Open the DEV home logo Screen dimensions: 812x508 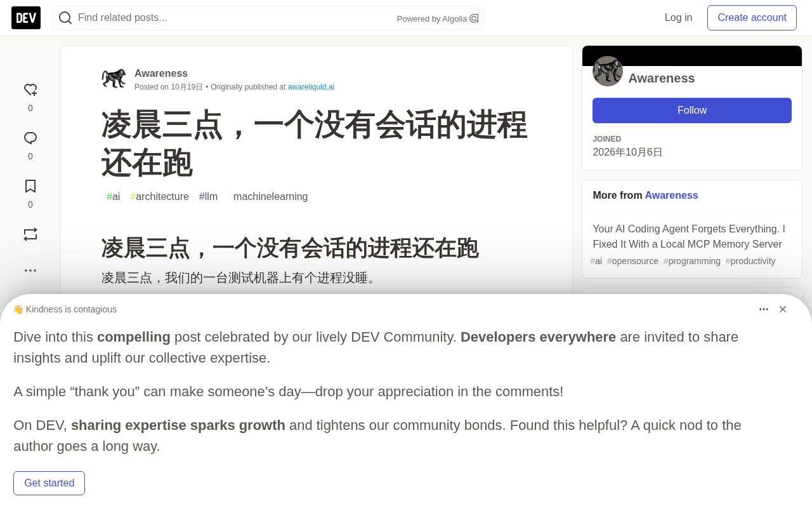[26, 18]
